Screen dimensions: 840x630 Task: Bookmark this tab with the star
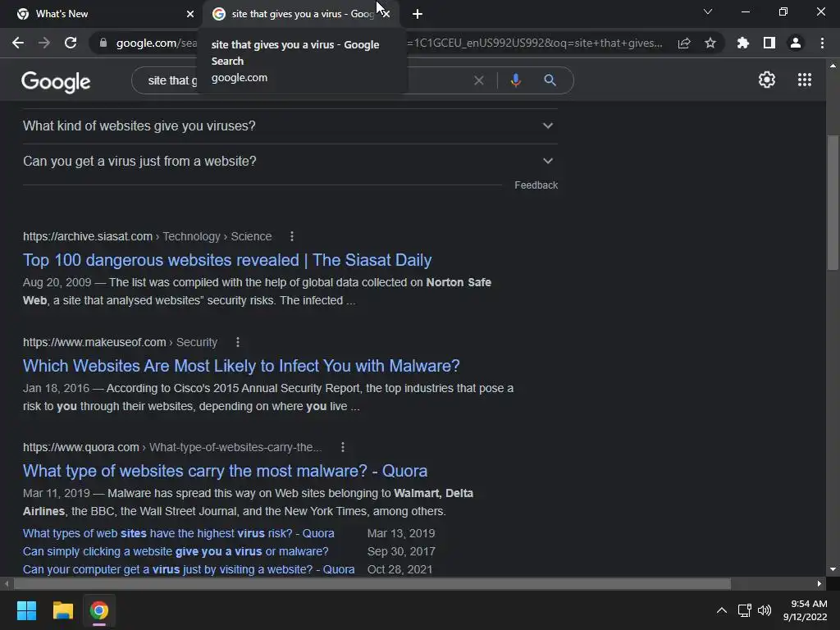point(710,43)
